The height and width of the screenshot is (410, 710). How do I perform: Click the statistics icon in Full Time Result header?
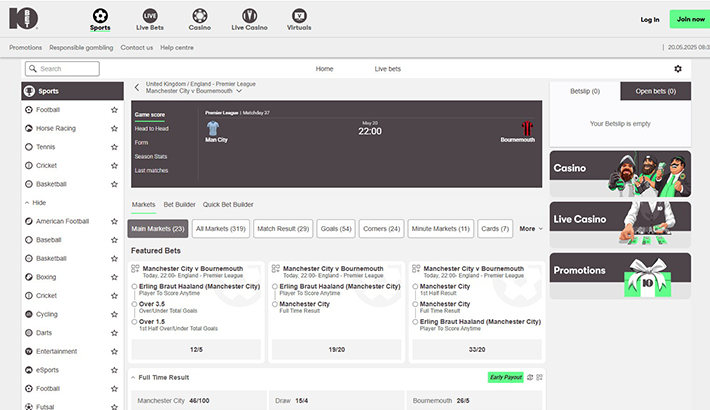click(x=530, y=377)
